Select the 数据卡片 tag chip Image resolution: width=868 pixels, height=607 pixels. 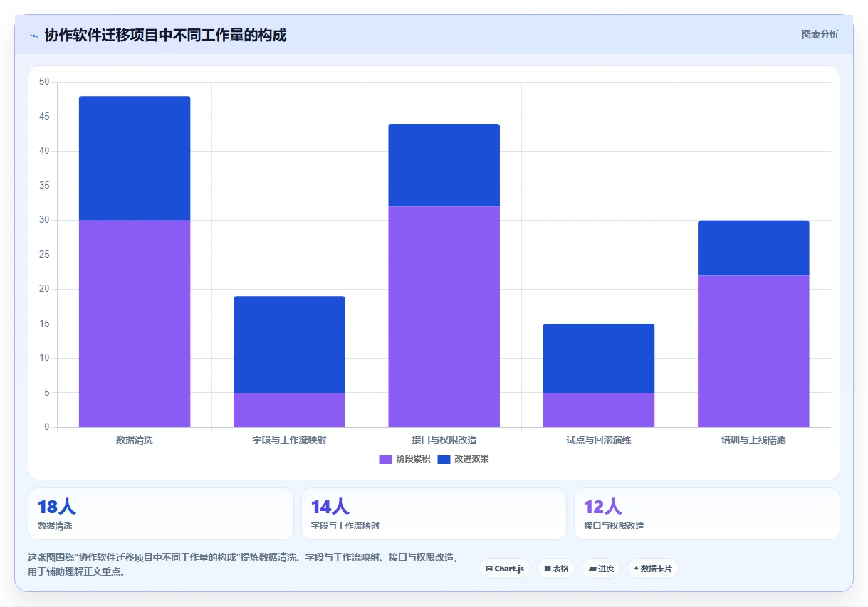pyautogui.click(x=653, y=569)
